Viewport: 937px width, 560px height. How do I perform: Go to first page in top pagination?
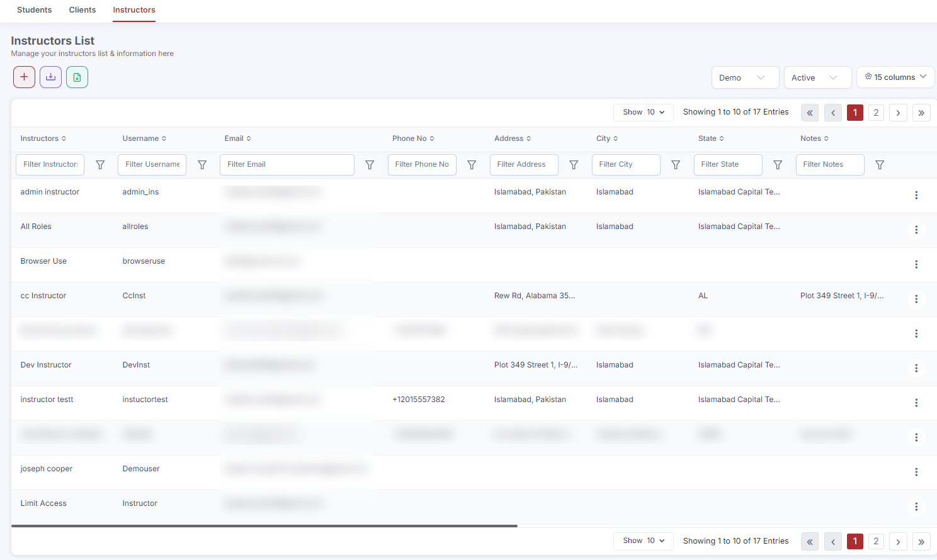(x=810, y=113)
